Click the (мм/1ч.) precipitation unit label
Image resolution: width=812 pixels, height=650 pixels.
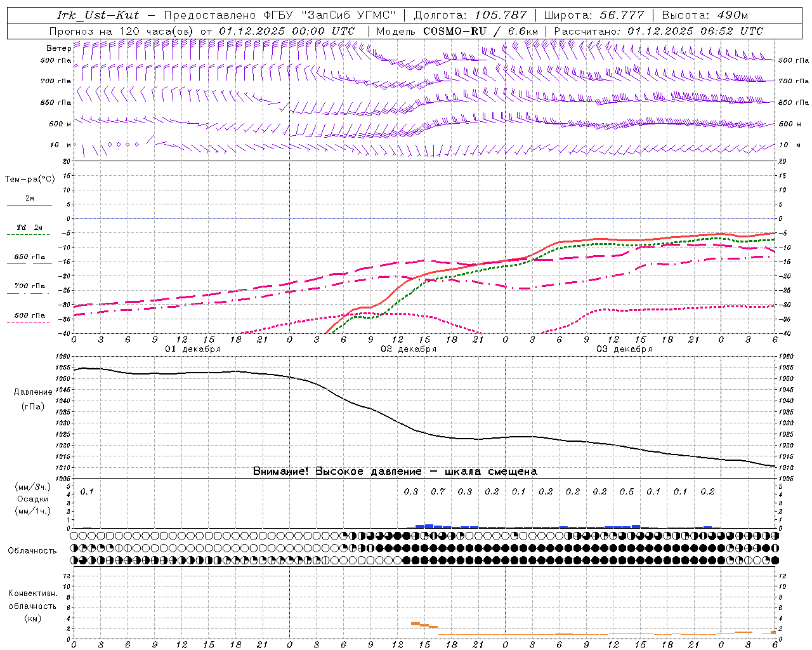pyautogui.click(x=32, y=511)
